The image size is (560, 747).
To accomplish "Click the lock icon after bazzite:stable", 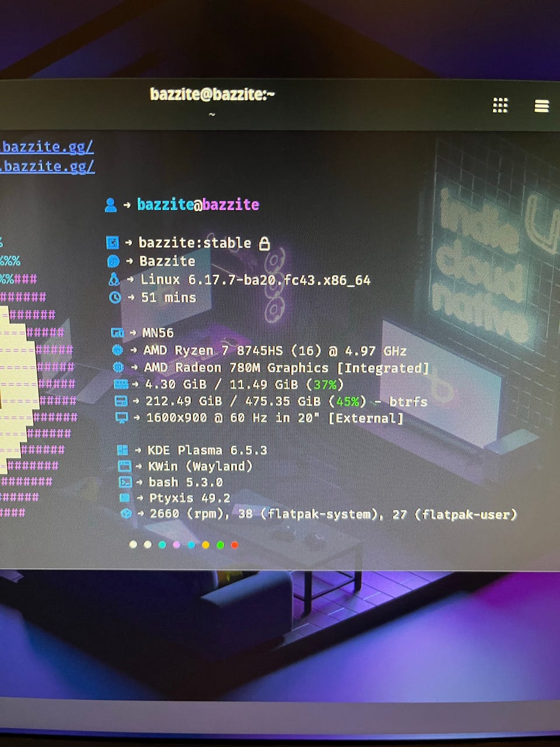I will tap(264, 243).
